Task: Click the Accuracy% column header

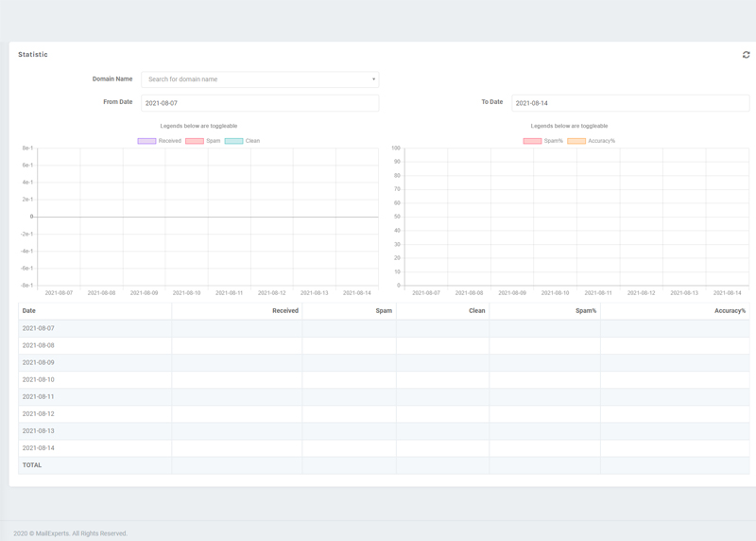Action: pyautogui.click(x=730, y=310)
